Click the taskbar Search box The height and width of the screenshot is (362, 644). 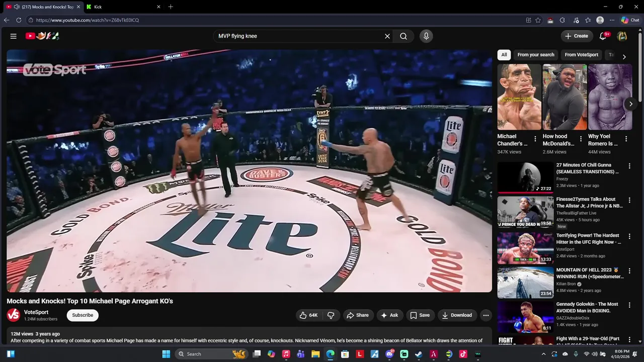211,354
